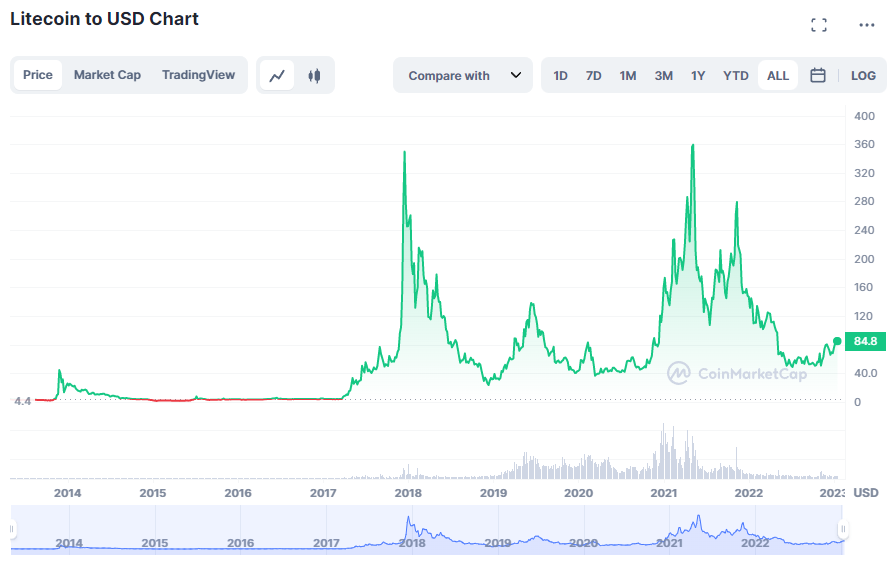Click the USD currency label

coord(866,493)
